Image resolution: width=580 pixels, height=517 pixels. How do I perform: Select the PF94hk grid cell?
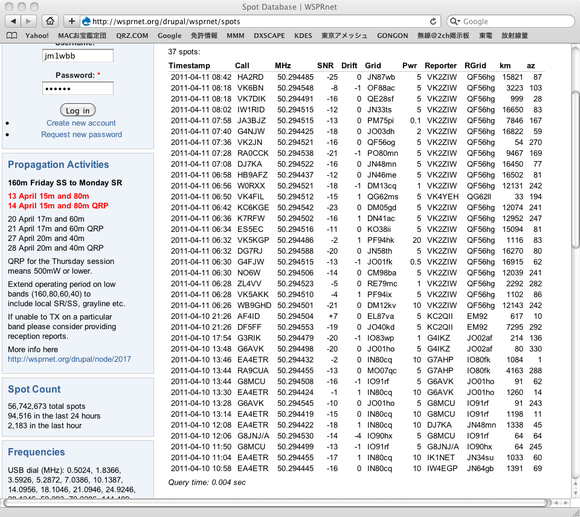point(381,240)
